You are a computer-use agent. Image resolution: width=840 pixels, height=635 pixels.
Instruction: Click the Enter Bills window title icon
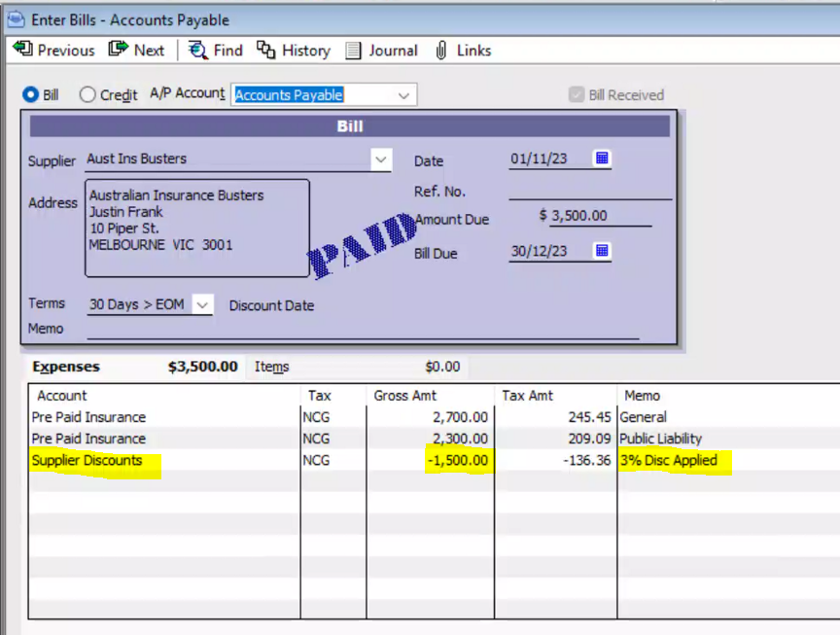(17, 19)
